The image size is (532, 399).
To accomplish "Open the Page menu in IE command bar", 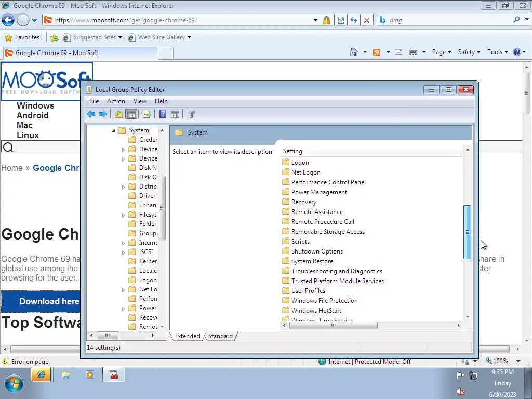I will tap(442, 52).
